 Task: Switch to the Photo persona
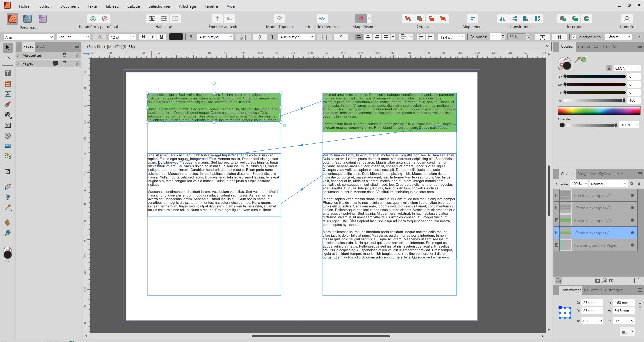(x=43, y=19)
